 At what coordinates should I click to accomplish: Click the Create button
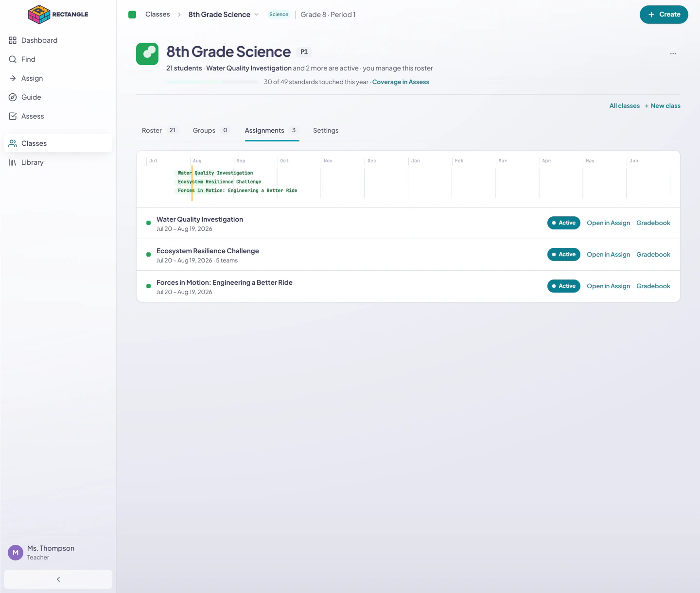(x=664, y=15)
